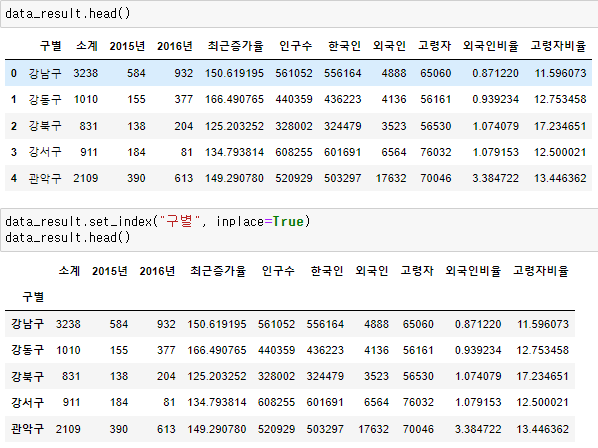
Task: Click value 17632 in first table
Action: tap(391, 178)
